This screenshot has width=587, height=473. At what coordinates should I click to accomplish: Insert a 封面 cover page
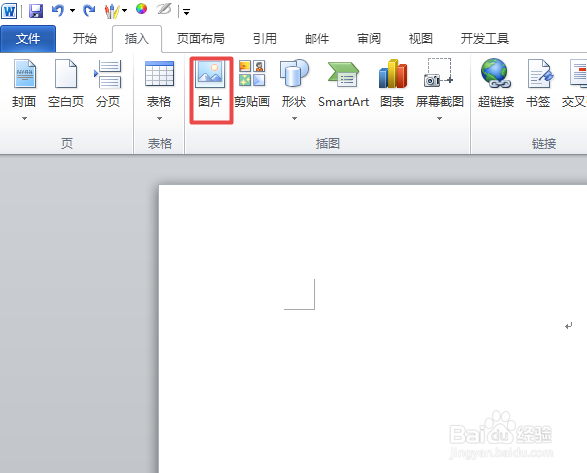click(x=24, y=83)
